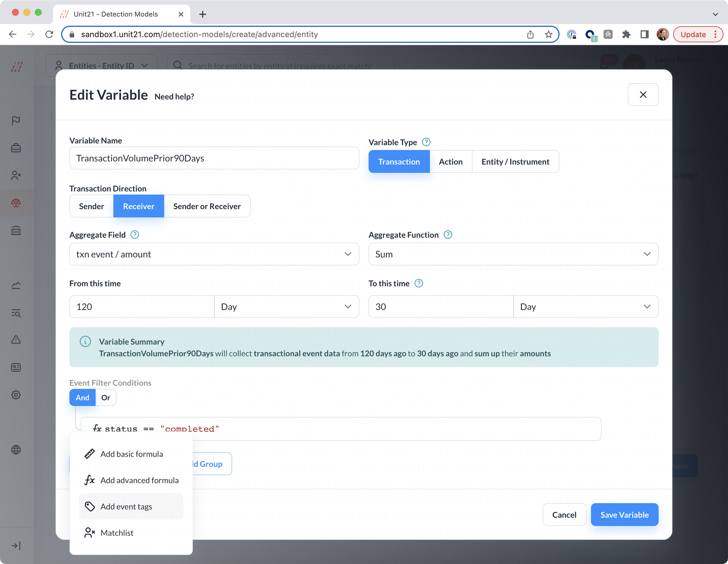Image resolution: width=728 pixels, height=564 pixels.
Task: Choose Sender or Receiver direction
Action: [207, 207]
